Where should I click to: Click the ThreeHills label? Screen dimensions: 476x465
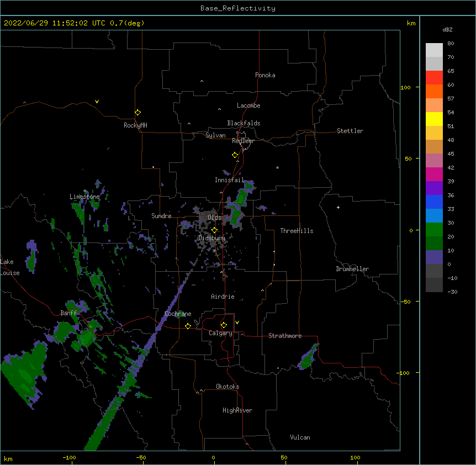point(297,231)
